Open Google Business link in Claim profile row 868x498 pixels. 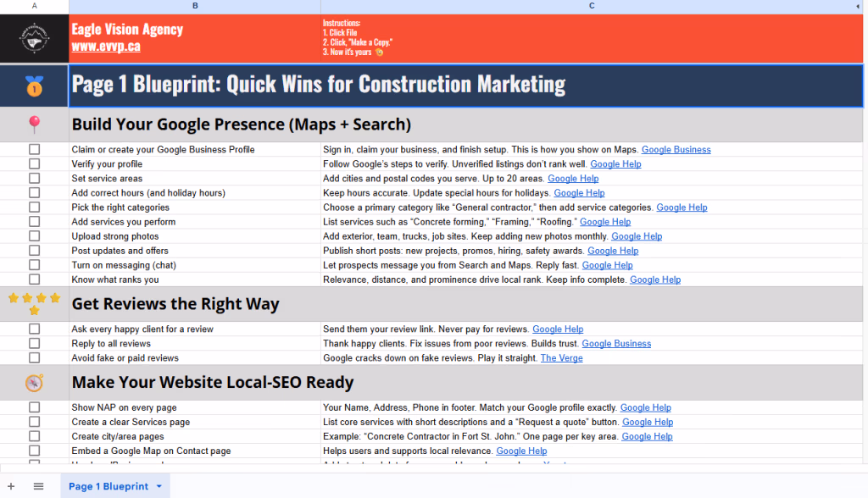[x=676, y=149]
